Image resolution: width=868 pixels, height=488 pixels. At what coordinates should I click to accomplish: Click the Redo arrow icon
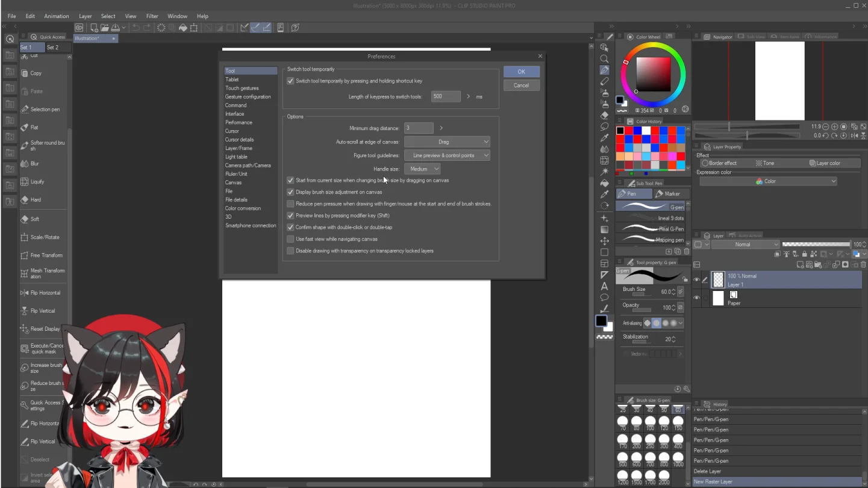(147, 28)
